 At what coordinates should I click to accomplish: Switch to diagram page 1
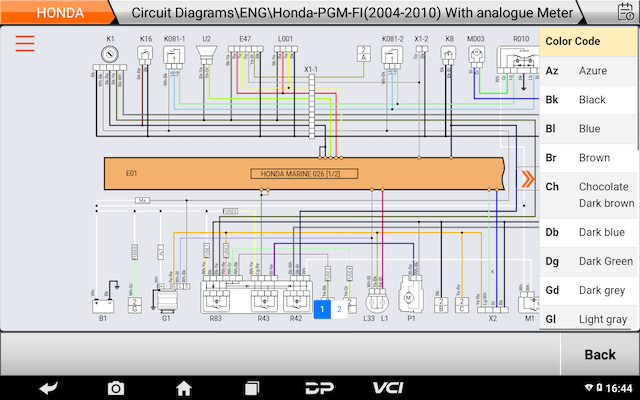tap(322, 309)
